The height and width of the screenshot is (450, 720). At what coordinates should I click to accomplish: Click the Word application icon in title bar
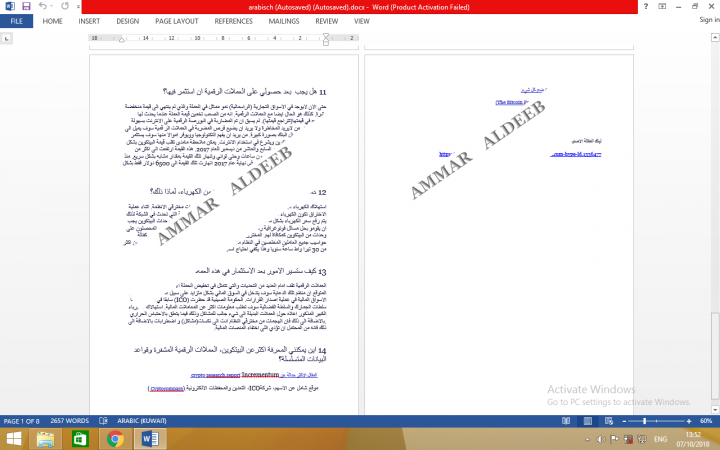tap(10, 6)
